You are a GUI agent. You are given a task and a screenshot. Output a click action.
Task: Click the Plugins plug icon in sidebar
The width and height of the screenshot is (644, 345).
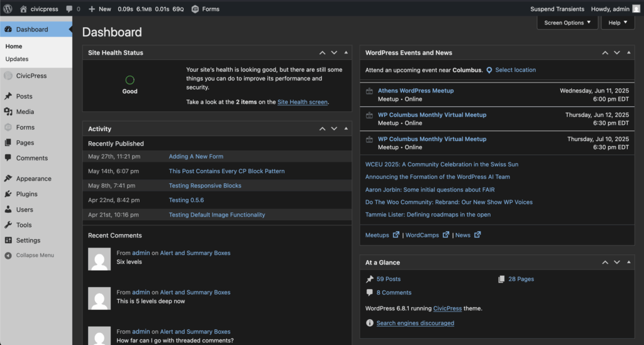click(x=8, y=194)
